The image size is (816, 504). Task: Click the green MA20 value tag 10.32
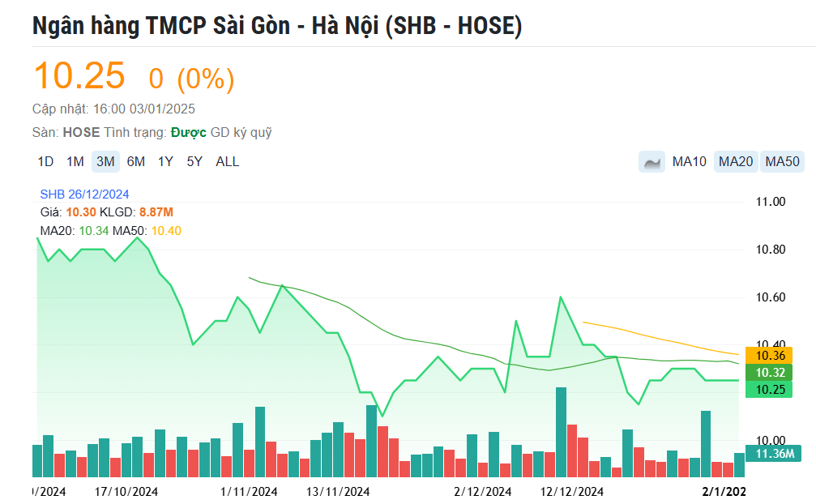(769, 373)
